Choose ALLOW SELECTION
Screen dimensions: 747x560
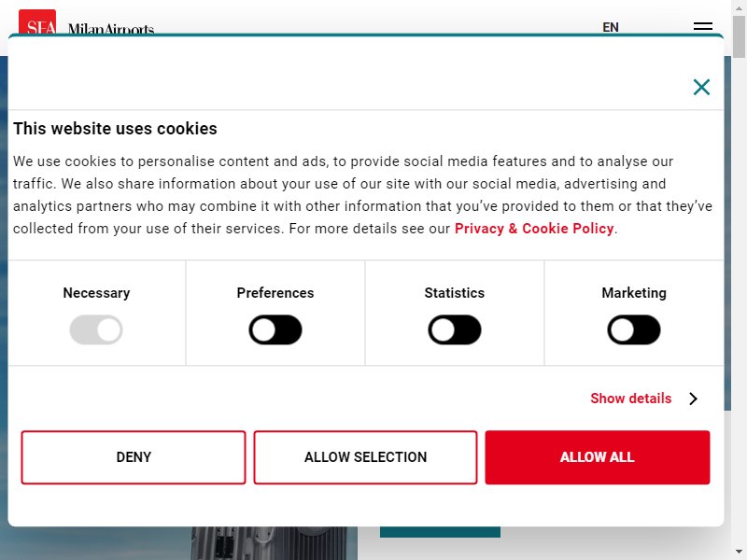point(365,457)
